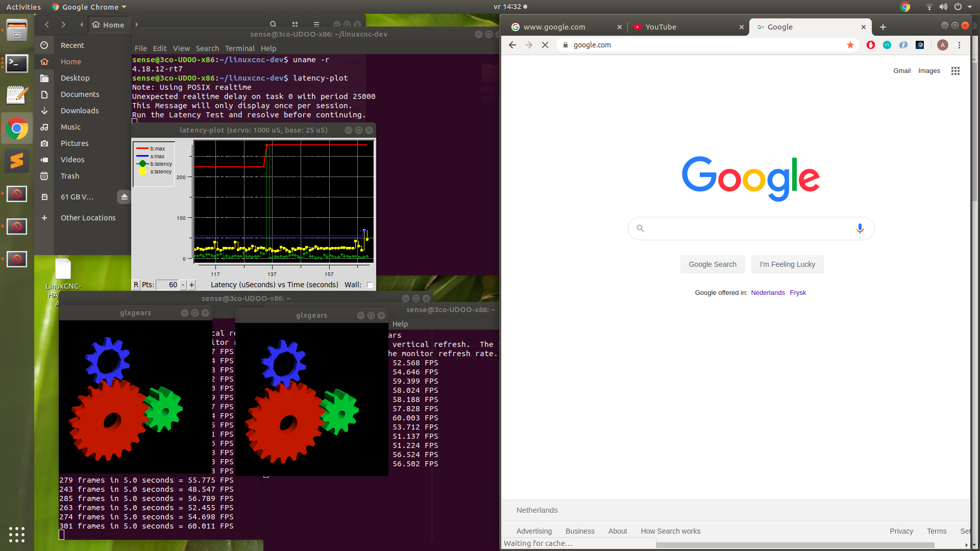
Task: Launch the text editor from the dock
Action: pyautogui.click(x=17, y=95)
